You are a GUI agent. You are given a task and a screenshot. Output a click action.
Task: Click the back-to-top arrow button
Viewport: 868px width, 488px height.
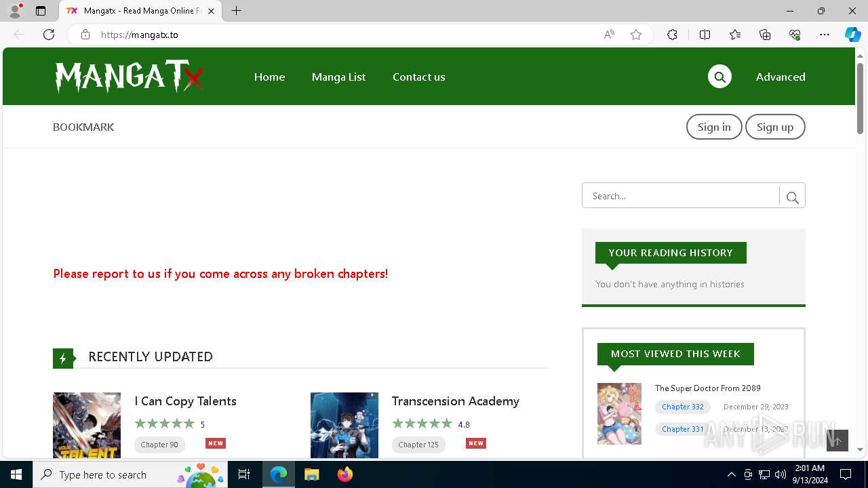(x=837, y=441)
